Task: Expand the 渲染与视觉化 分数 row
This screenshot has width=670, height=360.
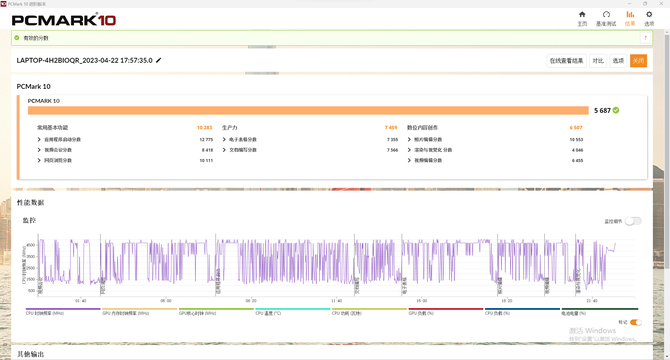Action: click(x=409, y=150)
